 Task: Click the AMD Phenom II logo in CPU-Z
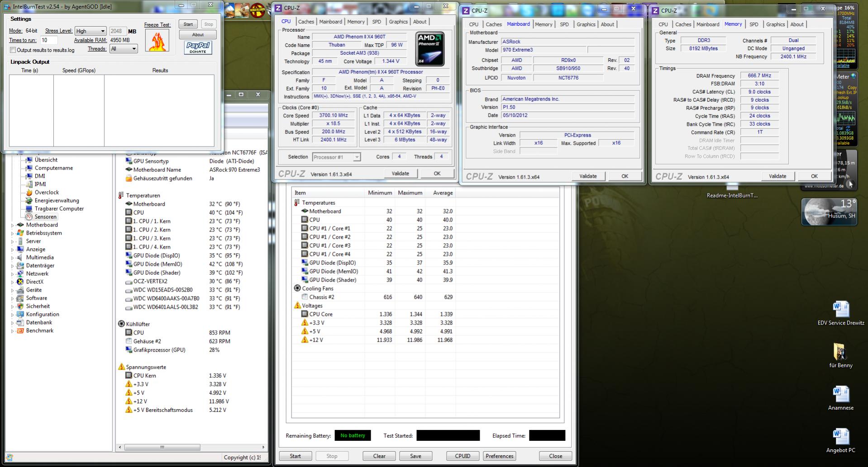coord(430,49)
